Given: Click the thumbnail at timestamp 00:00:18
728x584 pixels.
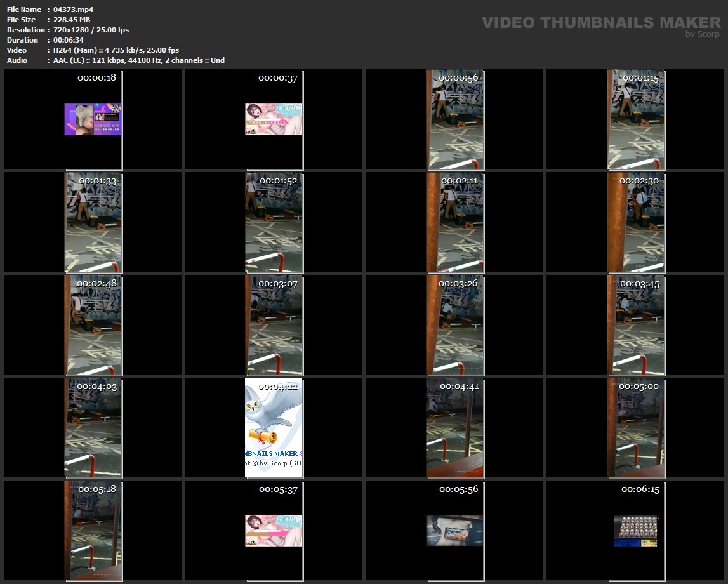Looking at the screenshot, I should coord(93,119).
